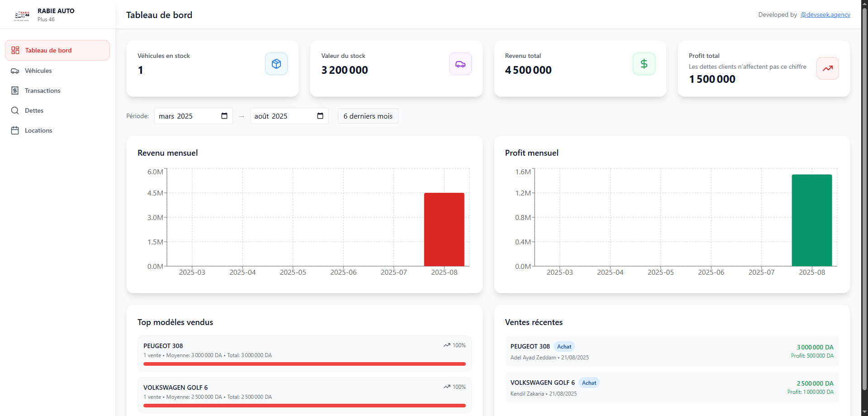Image resolution: width=868 pixels, height=416 pixels.
Task: Click the purple car icon on Valeur du stock
Action: [x=460, y=64]
